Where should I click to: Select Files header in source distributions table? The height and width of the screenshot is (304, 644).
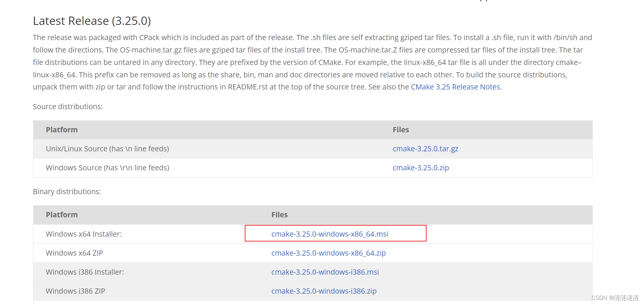tap(401, 130)
